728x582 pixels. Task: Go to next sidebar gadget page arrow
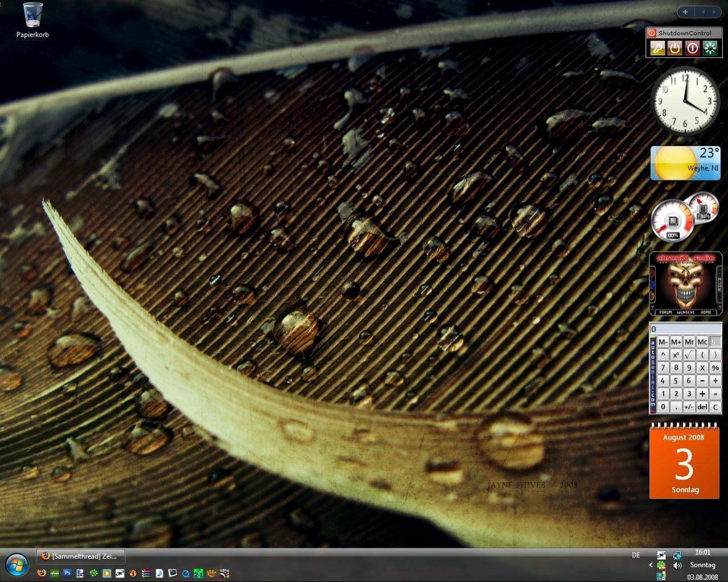[714, 11]
